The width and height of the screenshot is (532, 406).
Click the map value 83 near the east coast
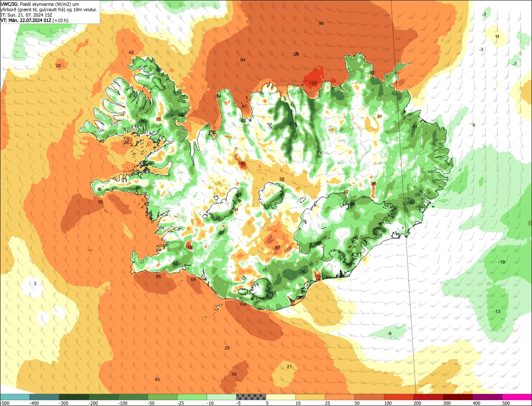tap(412, 202)
